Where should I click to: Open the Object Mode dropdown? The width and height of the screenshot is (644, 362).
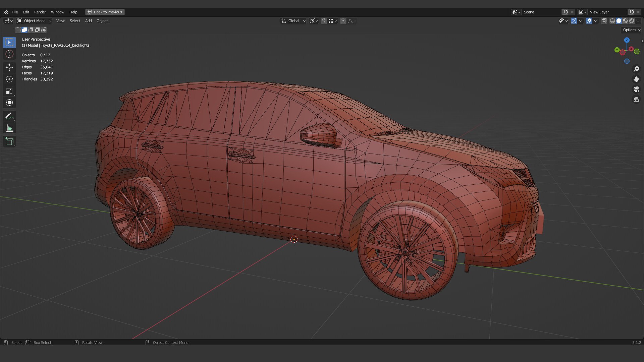click(x=34, y=21)
